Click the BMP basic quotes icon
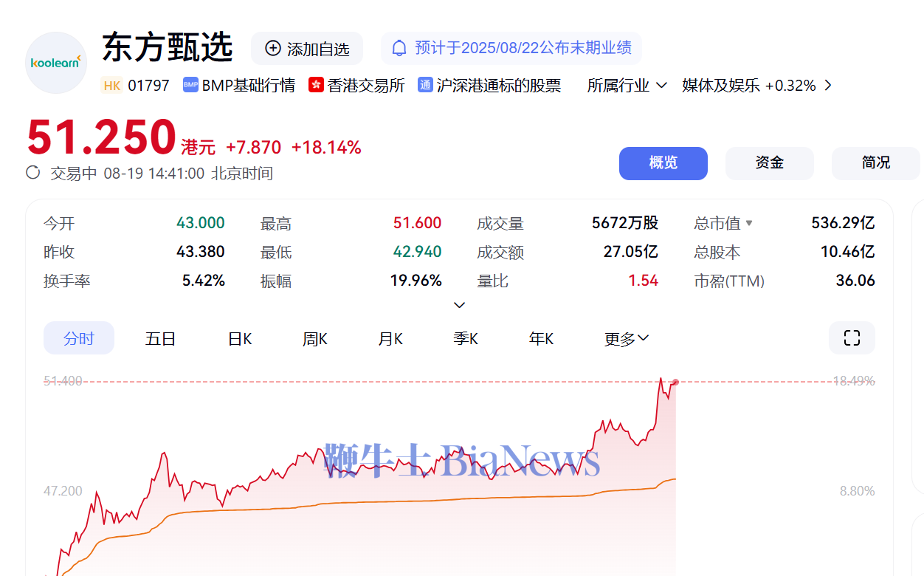This screenshot has height=576, width=924. (x=190, y=86)
